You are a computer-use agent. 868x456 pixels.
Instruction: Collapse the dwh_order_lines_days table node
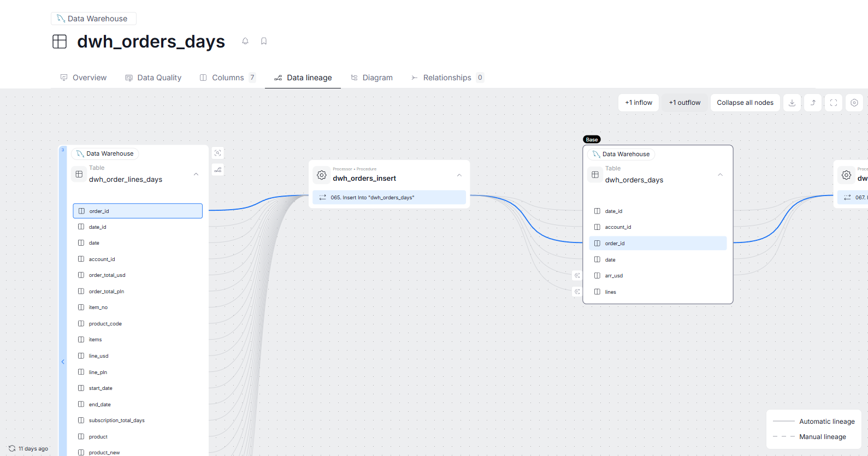(x=196, y=174)
